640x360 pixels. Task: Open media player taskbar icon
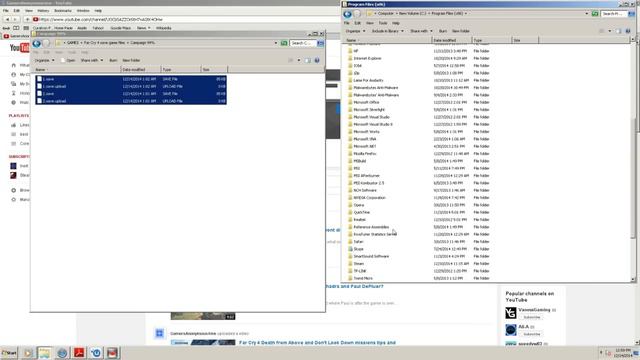pos(28,353)
